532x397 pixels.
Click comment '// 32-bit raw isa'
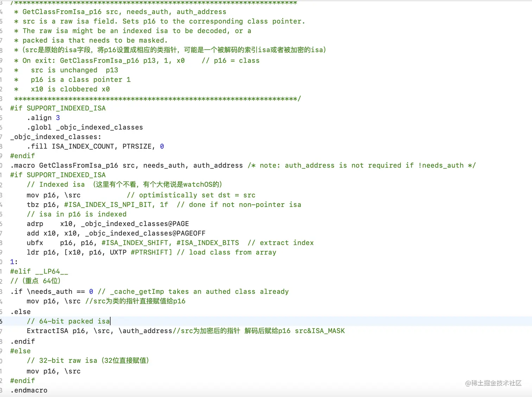point(88,360)
